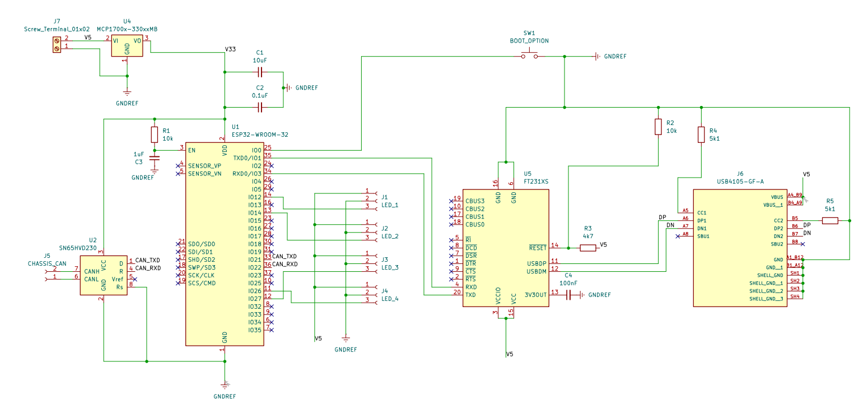Click the CC1 pin name on J6
Image resolution: width=868 pixels, height=408 pixels.
tap(702, 213)
